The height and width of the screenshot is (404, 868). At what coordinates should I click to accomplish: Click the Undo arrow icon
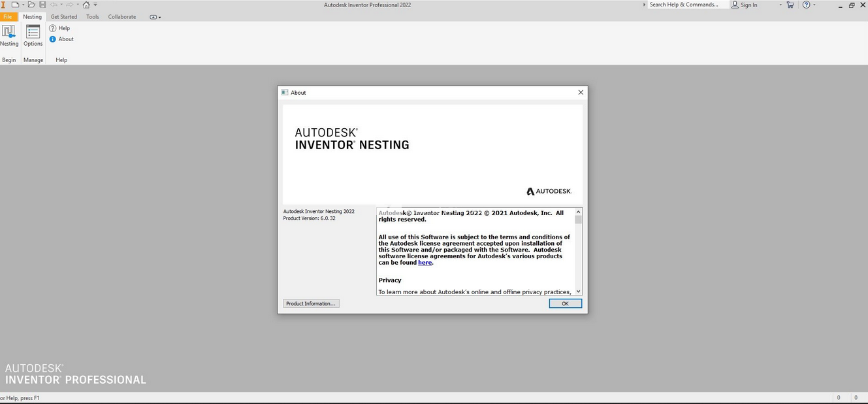54,5
